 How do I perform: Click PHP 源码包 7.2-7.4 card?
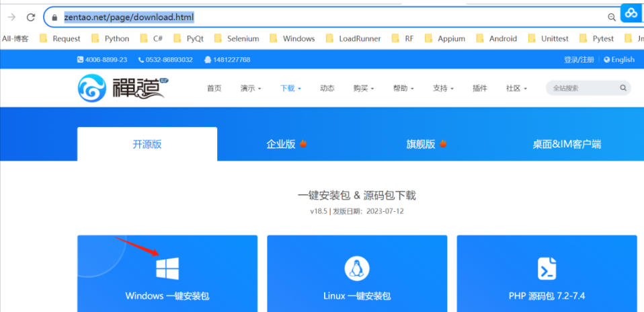[x=547, y=274]
